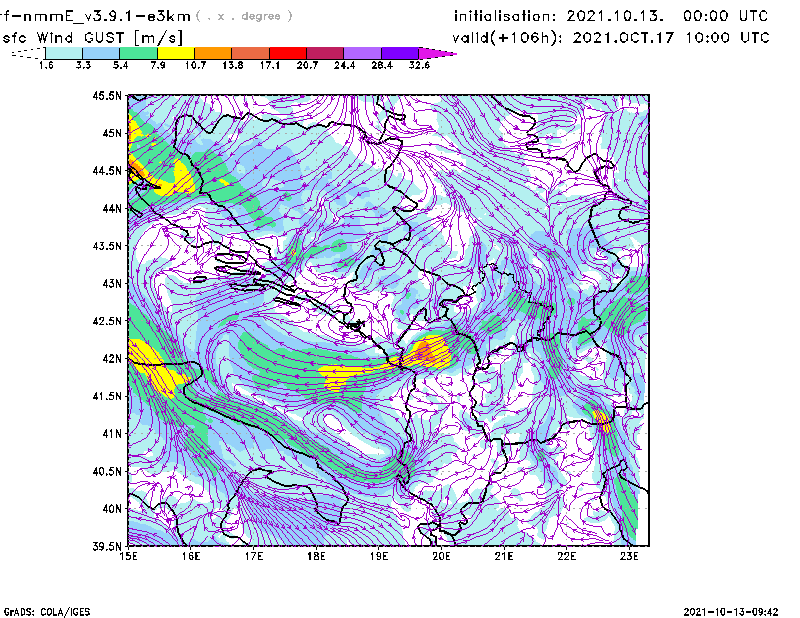Image resolution: width=800 pixels, height=618 pixels.
Task: Click the 'valid(+106h): 2021.OCT.17 10:00 UTC' text
Action: (611, 38)
